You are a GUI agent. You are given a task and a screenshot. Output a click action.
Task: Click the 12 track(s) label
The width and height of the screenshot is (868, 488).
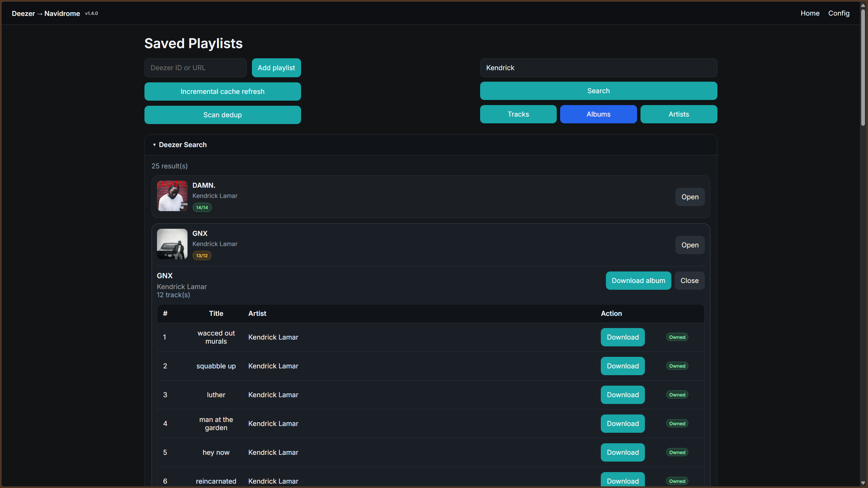pyautogui.click(x=173, y=295)
